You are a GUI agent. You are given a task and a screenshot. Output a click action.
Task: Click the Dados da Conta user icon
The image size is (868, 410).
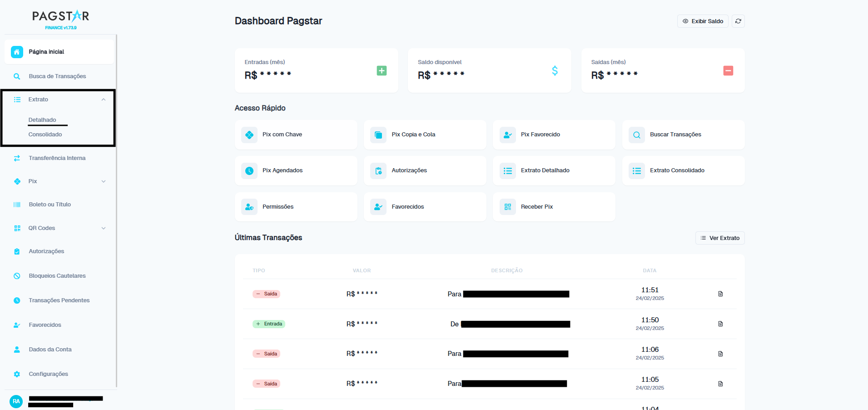(17, 350)
